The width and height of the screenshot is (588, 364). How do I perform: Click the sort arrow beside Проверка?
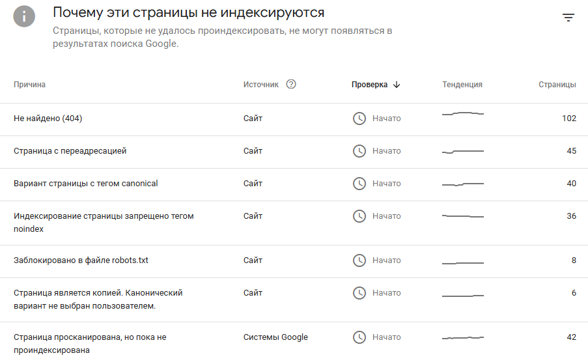[x=397, y=85]
